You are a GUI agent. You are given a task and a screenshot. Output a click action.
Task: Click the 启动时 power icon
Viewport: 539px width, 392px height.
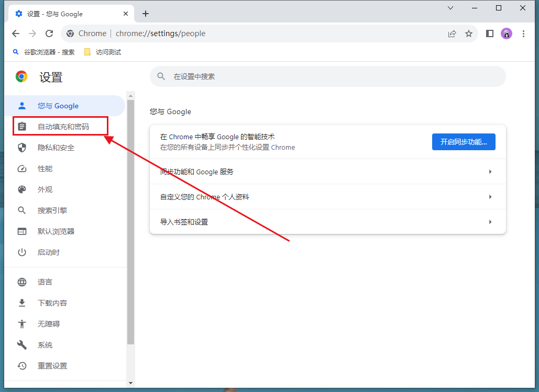point(22,252)
